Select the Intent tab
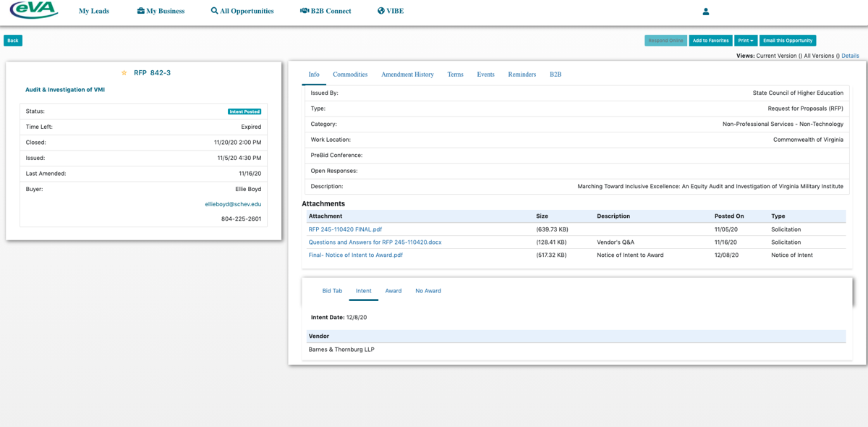Image resolution: width=868 pixels, height=427 pixels. click(x=364, y=291)
